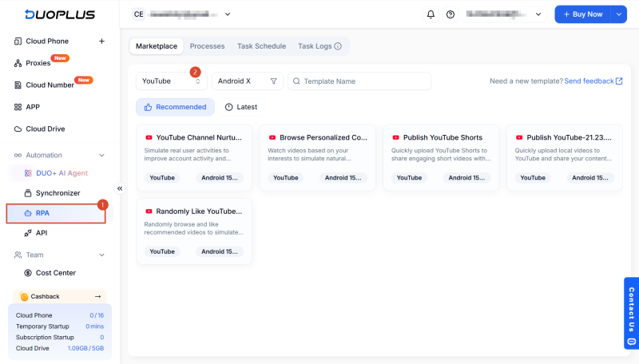This screenshot has width=639, height=364.
Task: Click the Cost Center coin icon
Action: click(28, 273)
